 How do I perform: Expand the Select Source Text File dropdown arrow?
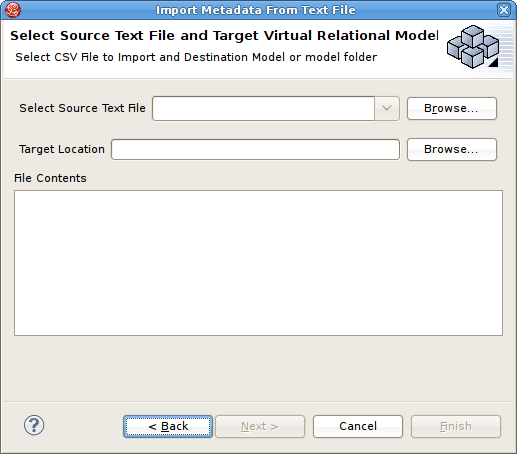tap(387, 108)
